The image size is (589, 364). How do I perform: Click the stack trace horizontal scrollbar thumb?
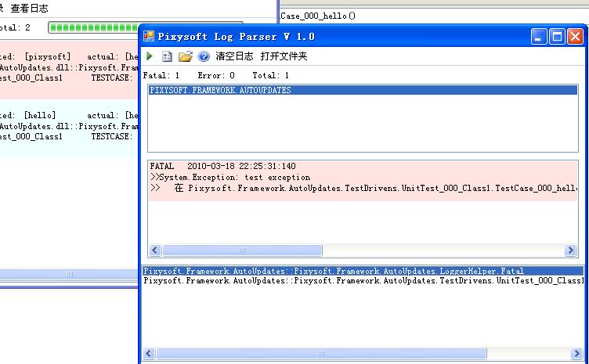[321, 354]
